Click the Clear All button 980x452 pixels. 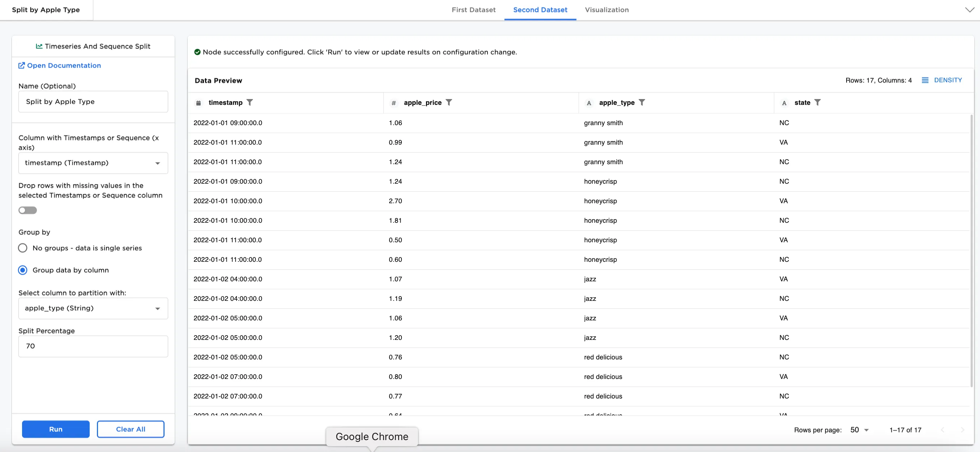[131, 429]
